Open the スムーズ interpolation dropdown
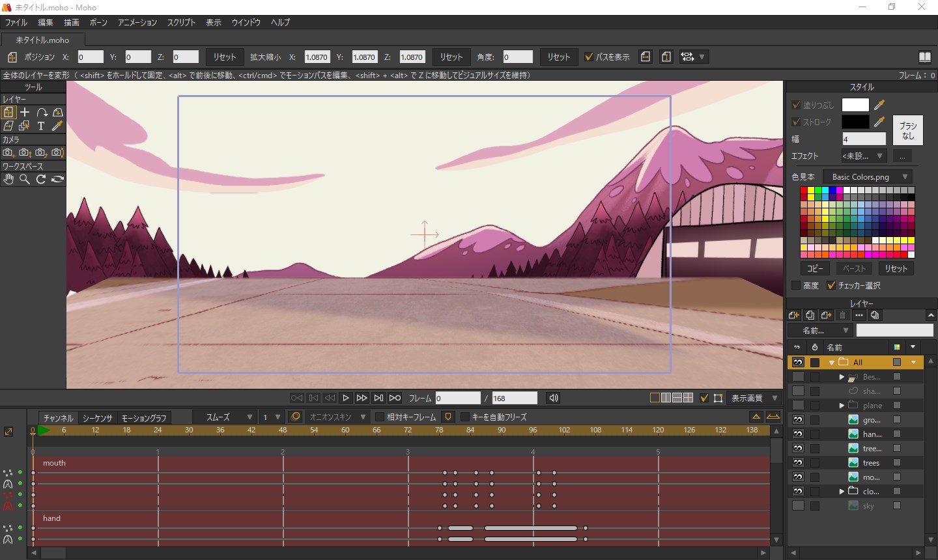Image resolution: width=938 pixels, height=560 pixels. 224,417
